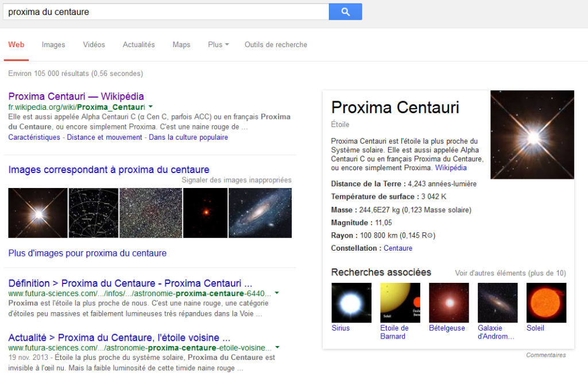Click the Recherches associées heading
588x376 pixels.
381,273
